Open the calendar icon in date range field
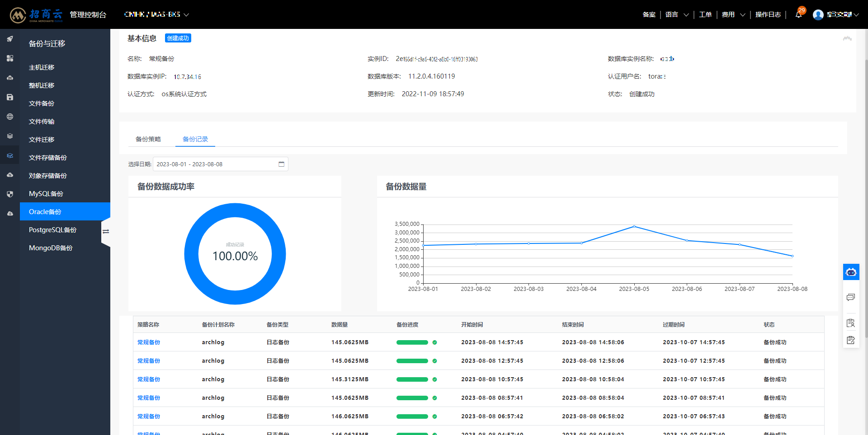868x435 pixels. coord(281,164)
